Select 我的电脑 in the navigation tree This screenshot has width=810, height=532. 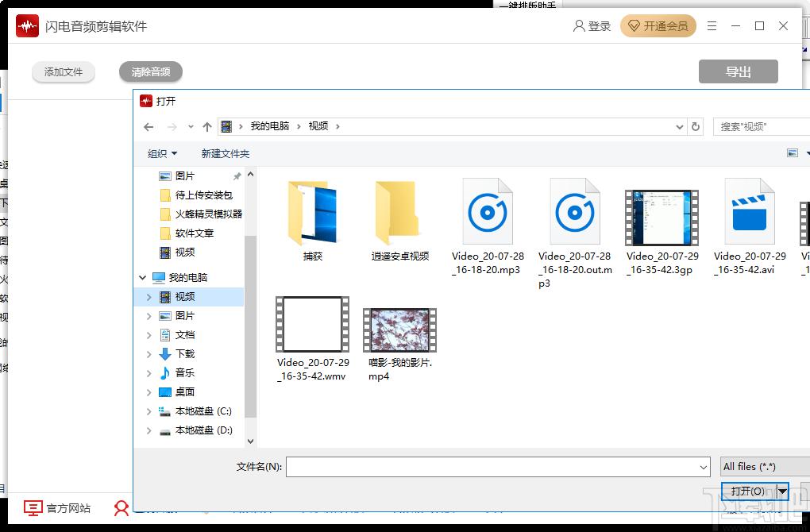pyautogui.click(x=180, y=278)
